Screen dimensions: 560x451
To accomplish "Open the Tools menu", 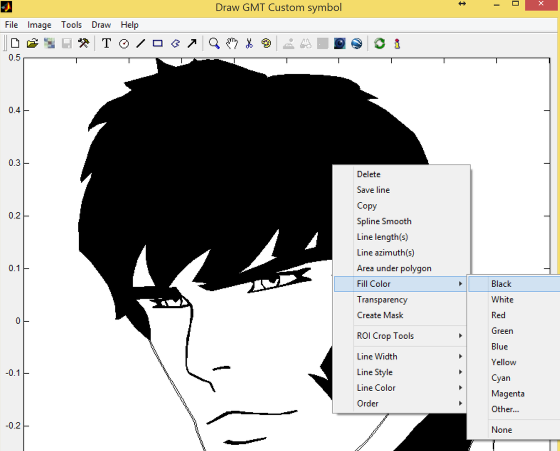I will (71, 25).
